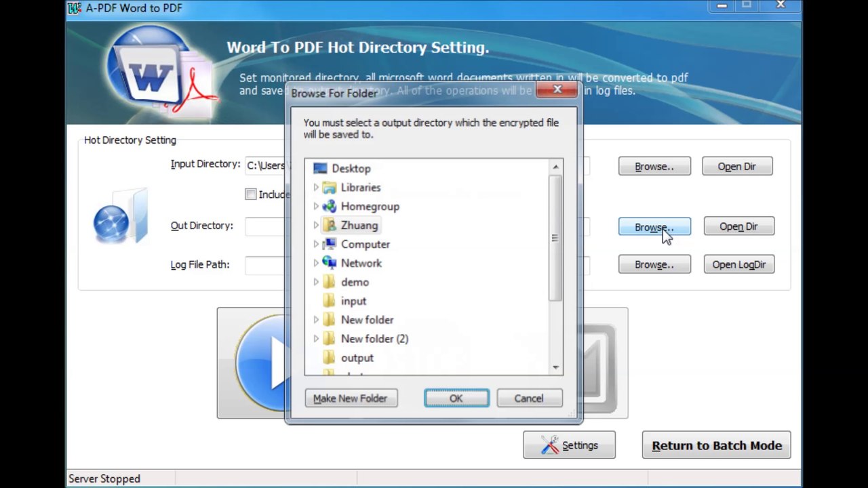Click the Zhuang user folder icon
This screenshot has width=868, height=488.
click(330, 226)
